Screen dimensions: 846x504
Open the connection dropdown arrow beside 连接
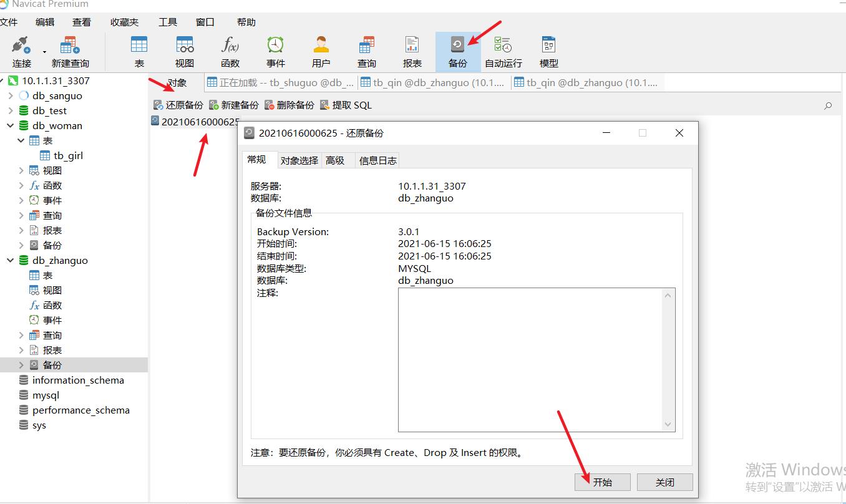(x=44, y=52)
